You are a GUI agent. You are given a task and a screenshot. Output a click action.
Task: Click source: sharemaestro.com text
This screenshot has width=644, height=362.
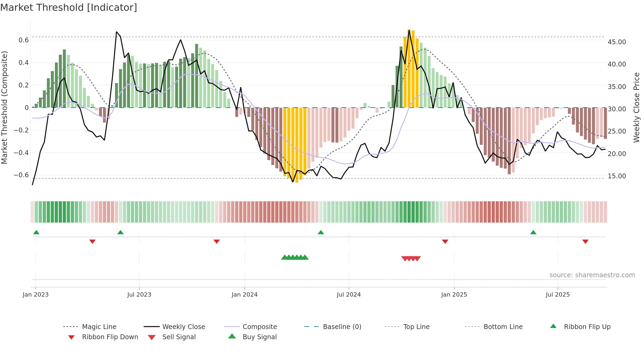tap(592, 275)
